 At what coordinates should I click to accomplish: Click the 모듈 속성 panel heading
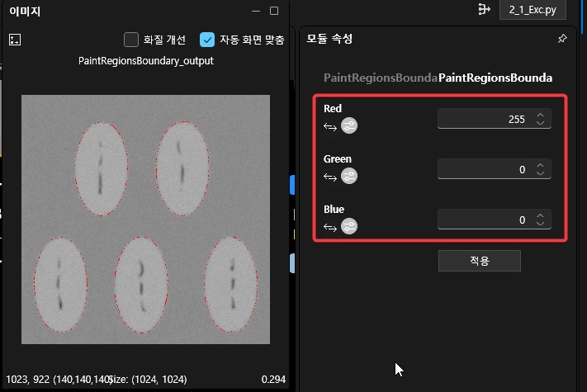pyautogui.click(x=329, y=39)
